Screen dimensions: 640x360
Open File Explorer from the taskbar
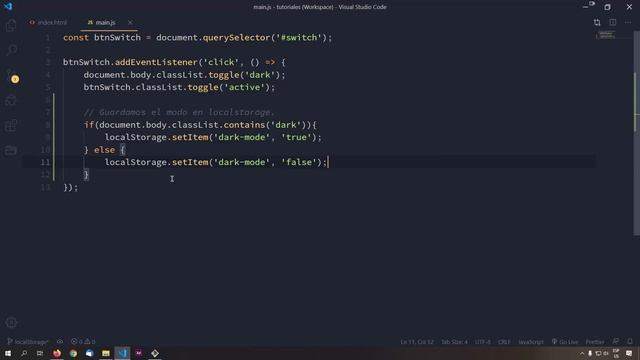click(x=106, y=353)
